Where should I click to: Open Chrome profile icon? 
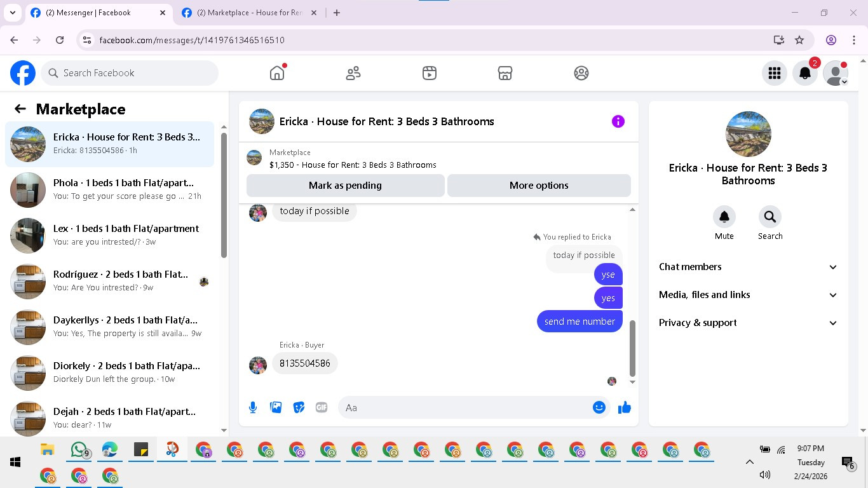(831, 40)
